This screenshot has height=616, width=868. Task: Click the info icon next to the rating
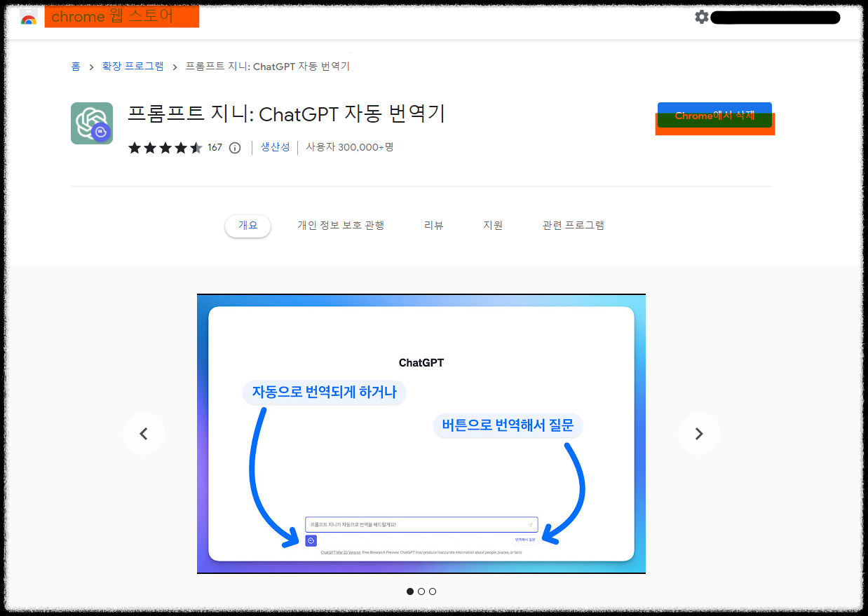[234, 148]
